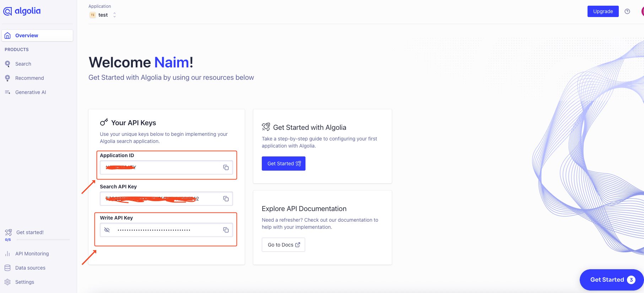Open Data sources

click(30, 268)
